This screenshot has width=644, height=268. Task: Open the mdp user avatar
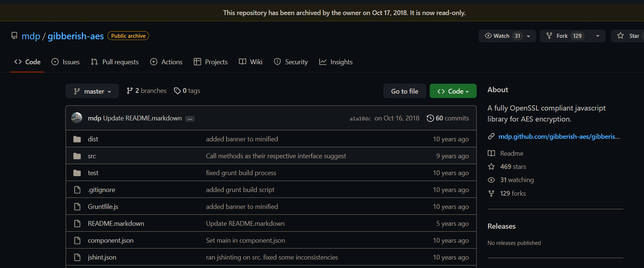point(77,118)
